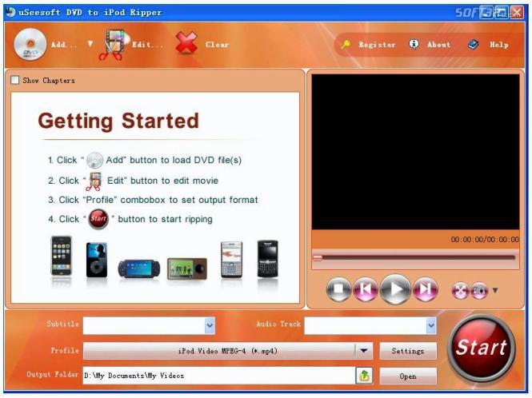Click the Nokia phone thumbnail
Screen dimensions: 532x398
(231, 260)
